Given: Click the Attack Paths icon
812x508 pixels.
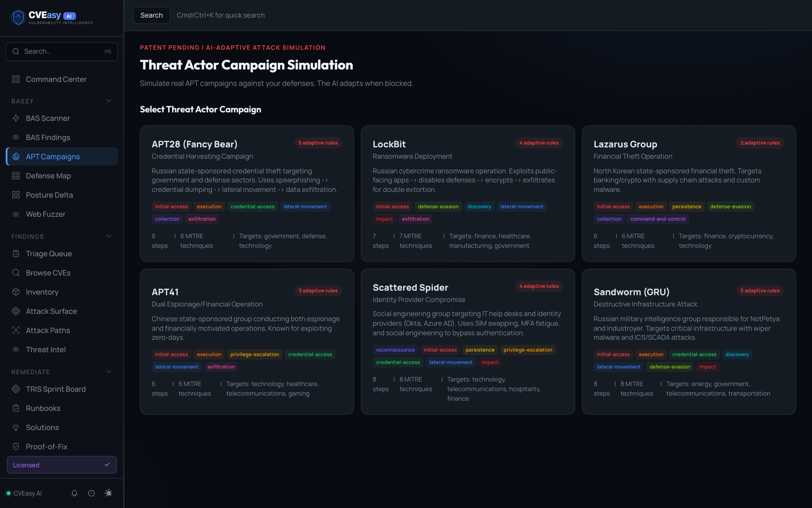Looking at the screenshot, I should tap(16, 330).
